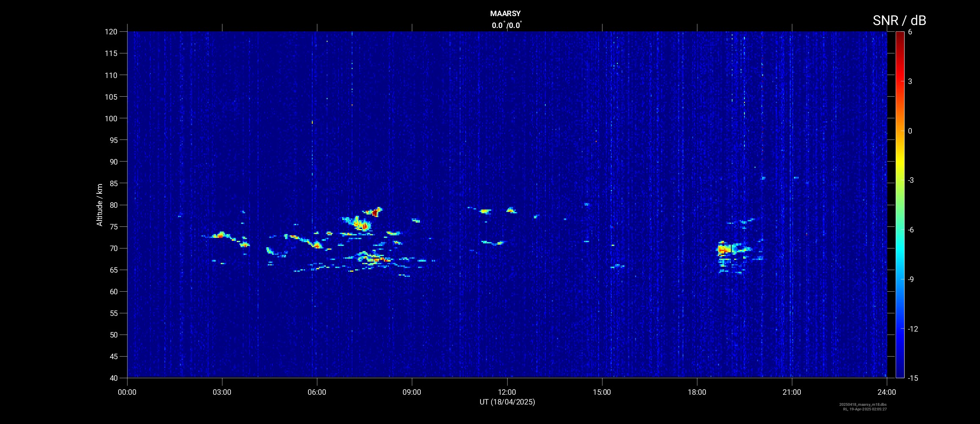Image resolution: width=980 pixels, height=424 pixels.
Task: Click the 0.0°/0.0° beam direction subtitle
Action: [x=507, y=25]
